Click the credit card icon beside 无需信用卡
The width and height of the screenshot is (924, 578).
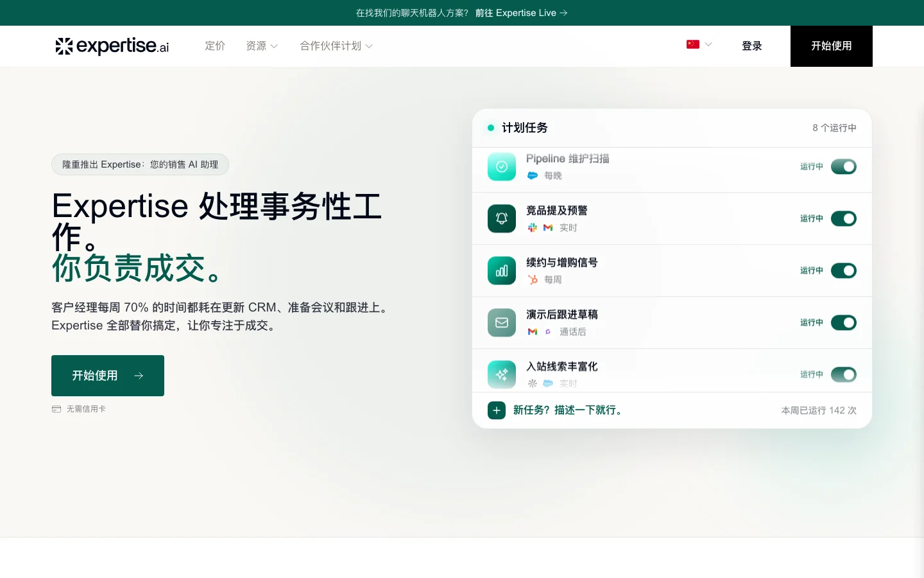click(56, 409)
